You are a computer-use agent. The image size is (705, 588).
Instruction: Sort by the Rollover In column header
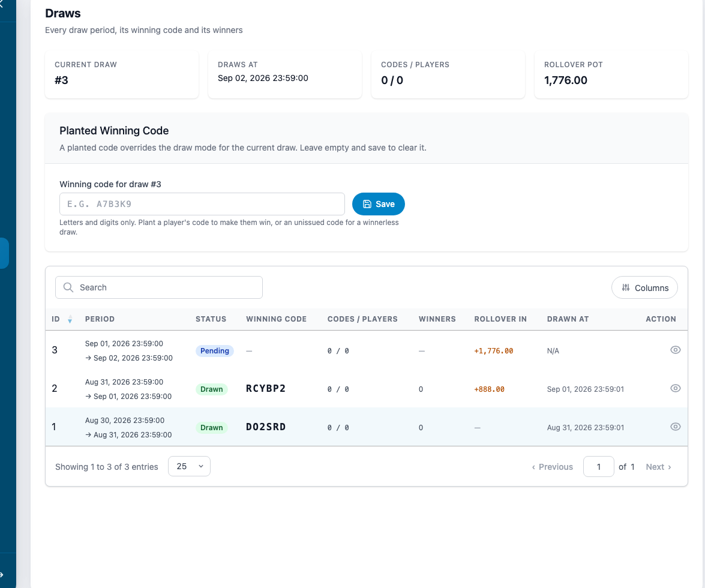point(500,319)
